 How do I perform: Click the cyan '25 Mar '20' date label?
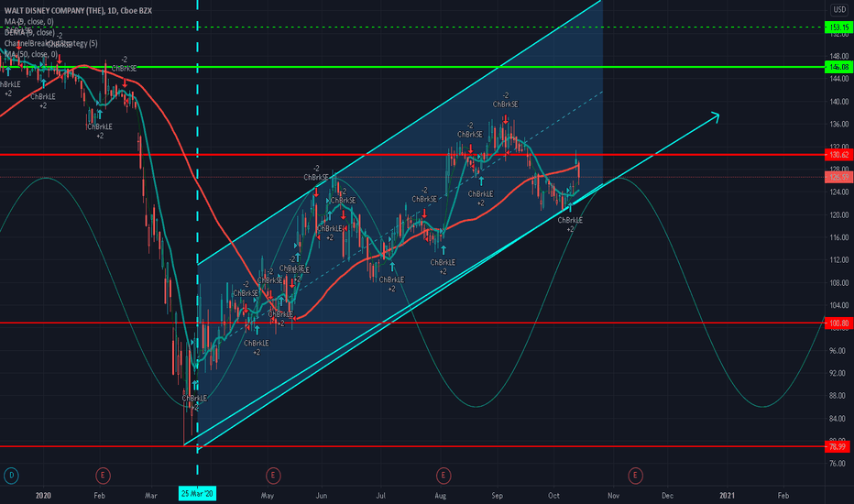tap(197, 494)
